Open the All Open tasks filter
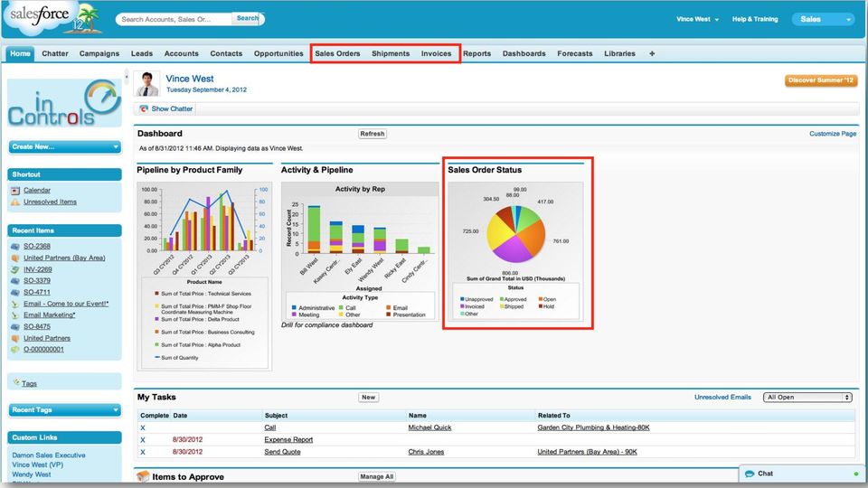Viewport: 868px width, 488px height. (807, 398)
